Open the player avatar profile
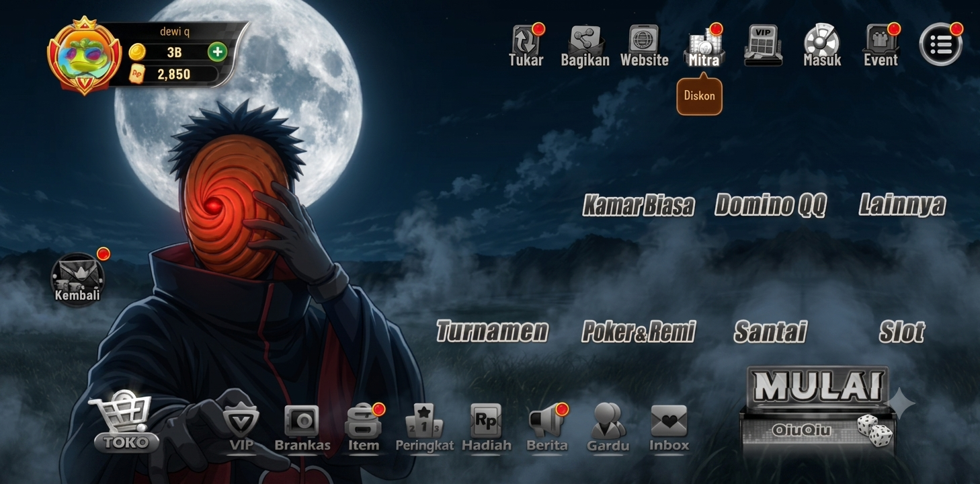The image size is (980, 484). click(84, 56)
